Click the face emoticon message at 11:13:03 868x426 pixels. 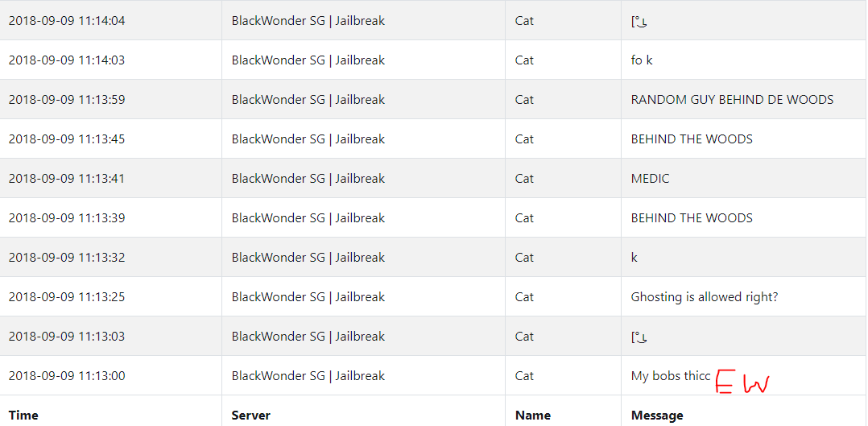click(x=639, y=337)
